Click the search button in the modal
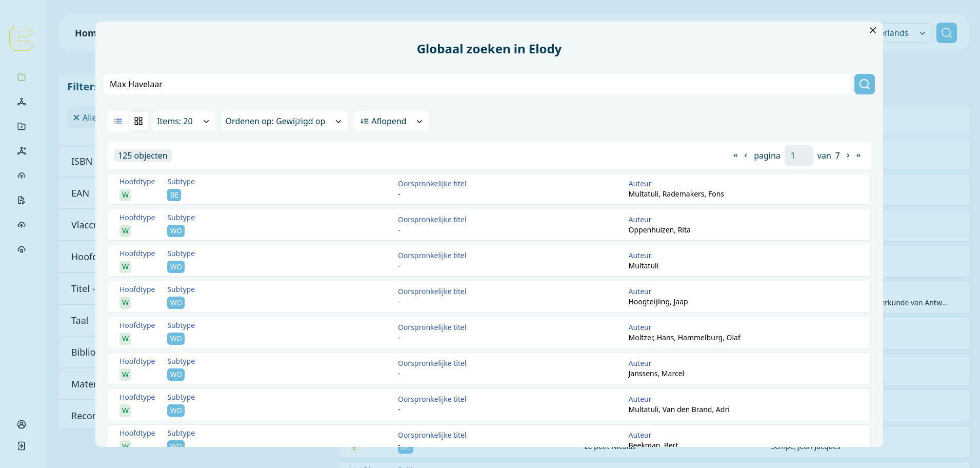980x468 pixels. tap(864, 84)
